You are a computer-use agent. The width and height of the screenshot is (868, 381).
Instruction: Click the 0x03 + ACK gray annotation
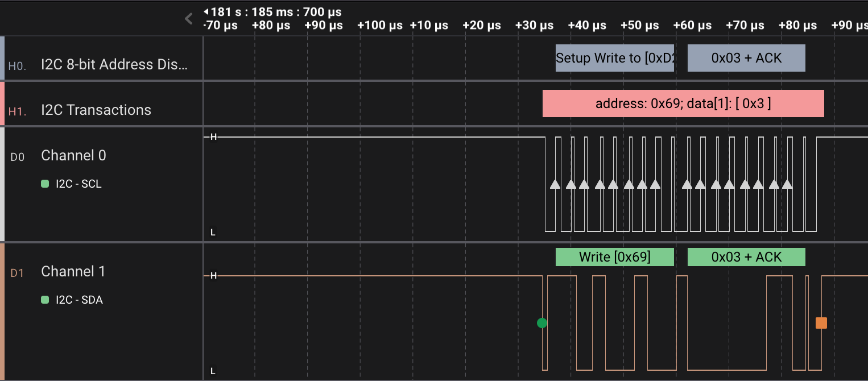coord(746,57)
